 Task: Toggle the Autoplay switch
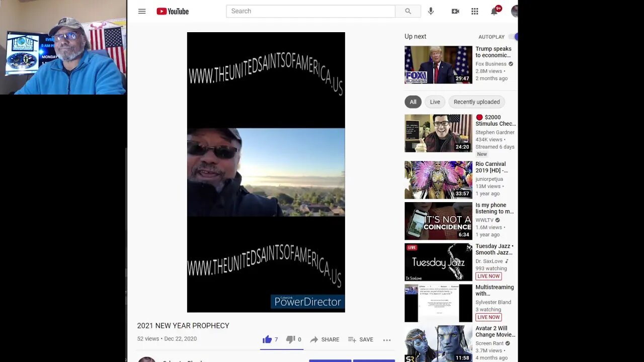[x=513, y=37]
